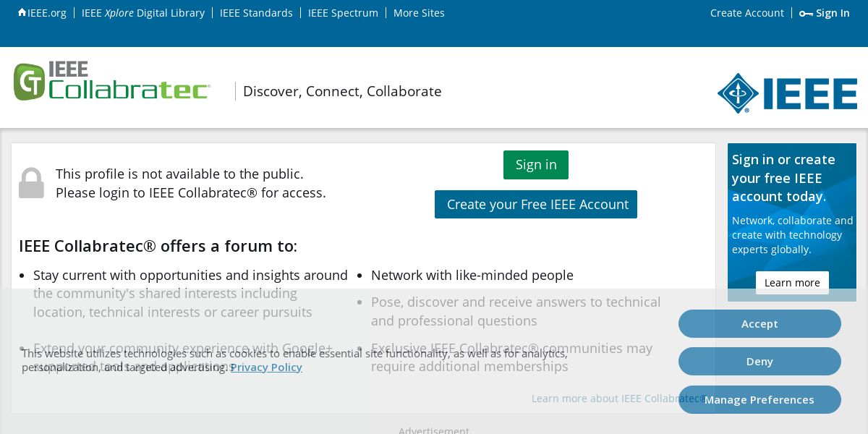Expand the More Sites menu

[x=419, y=13]
